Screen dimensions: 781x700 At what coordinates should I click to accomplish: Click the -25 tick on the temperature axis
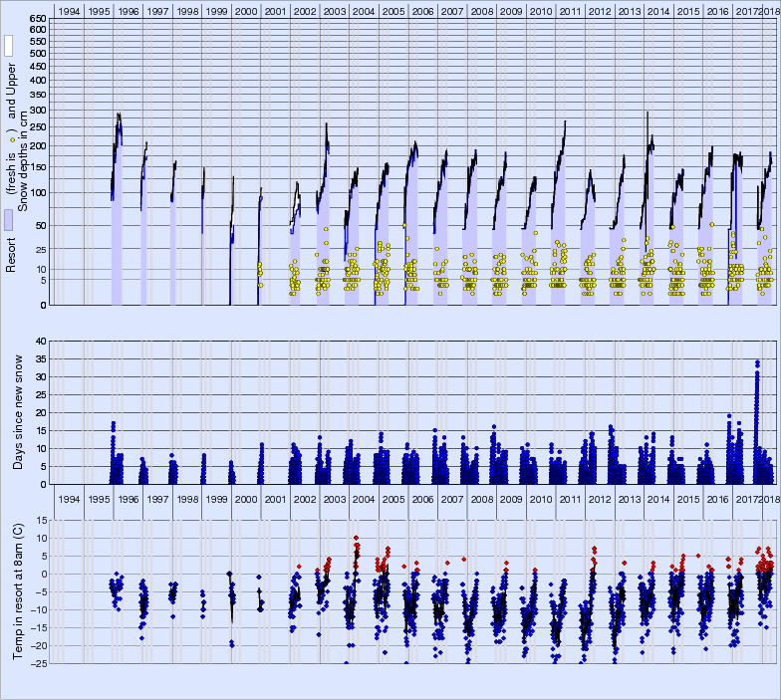[x=37, y=663]
